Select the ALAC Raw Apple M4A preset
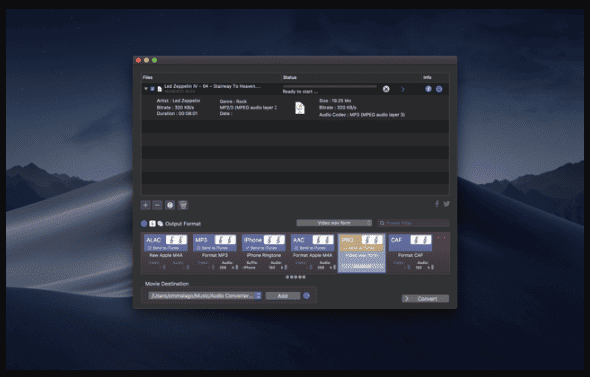This screenshot has height=377, width=590. point(166,253)
